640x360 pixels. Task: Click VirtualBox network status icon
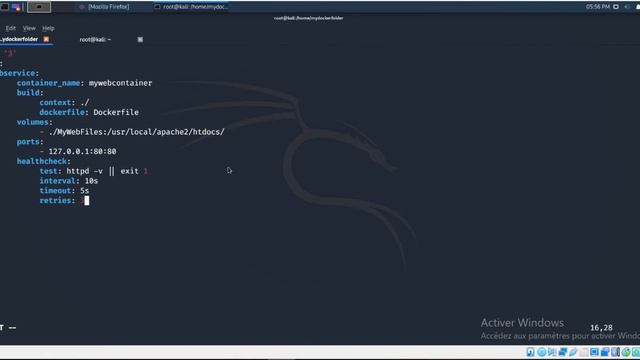pos(563,352)
